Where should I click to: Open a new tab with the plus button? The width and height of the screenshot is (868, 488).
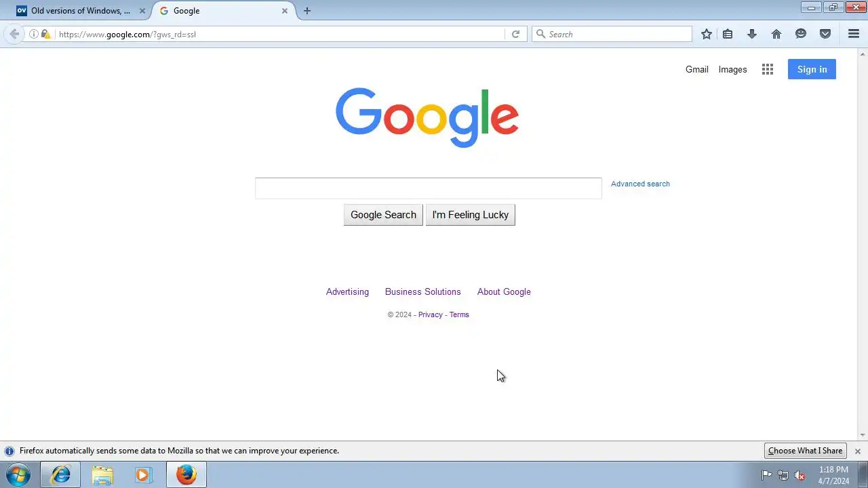click(307, 11)
